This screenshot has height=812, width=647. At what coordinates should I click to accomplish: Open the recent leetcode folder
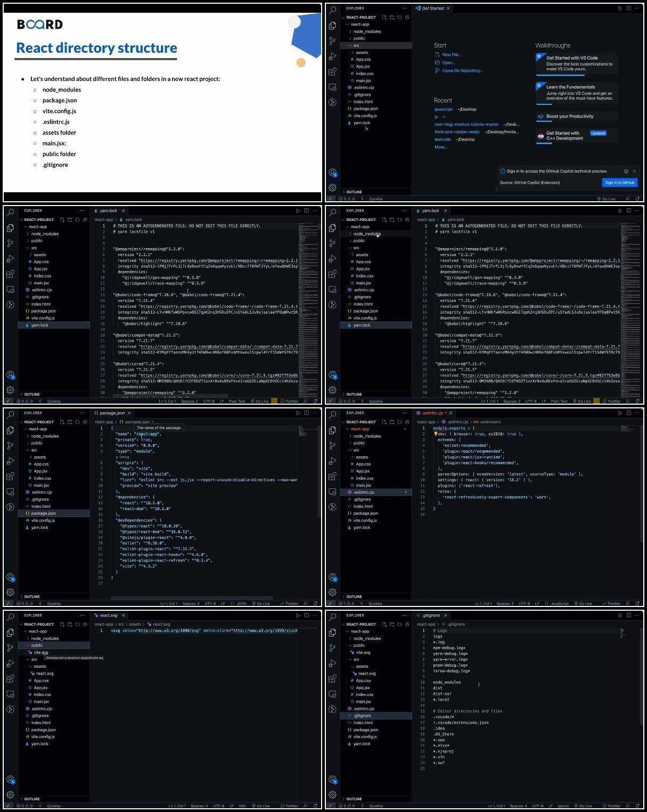point(443,140)
